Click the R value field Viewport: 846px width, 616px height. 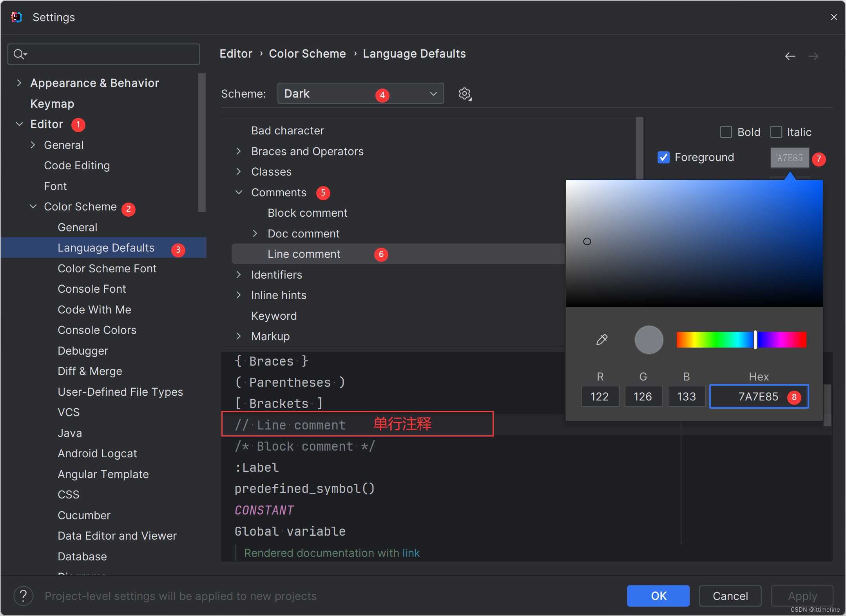click(600, 397)
